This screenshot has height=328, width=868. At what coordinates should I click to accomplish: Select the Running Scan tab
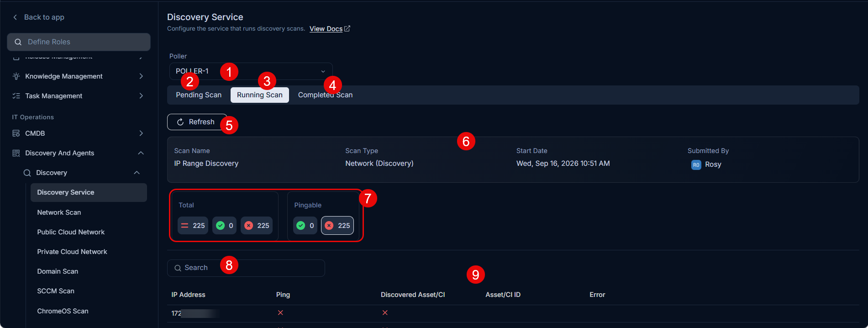(x=260, y=95)
